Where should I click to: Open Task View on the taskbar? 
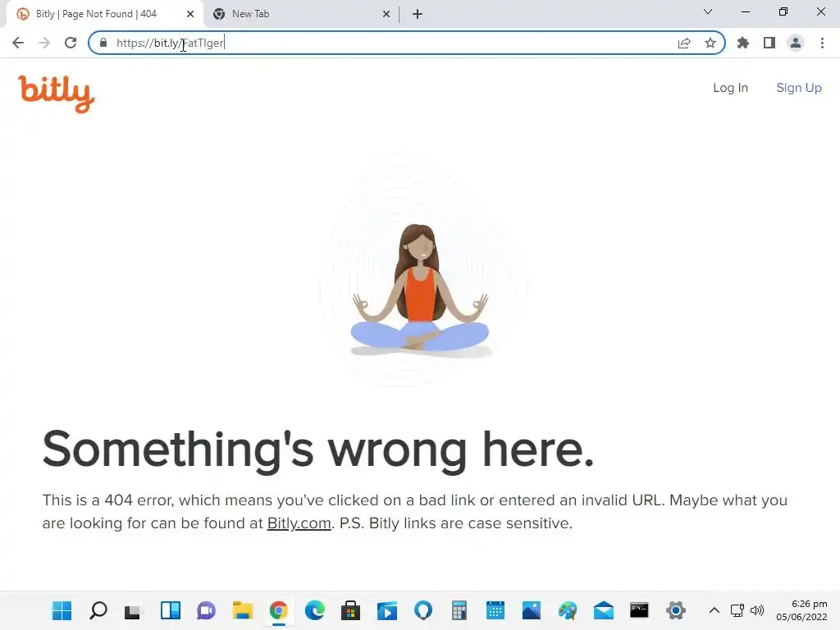(x=134, y=610)
